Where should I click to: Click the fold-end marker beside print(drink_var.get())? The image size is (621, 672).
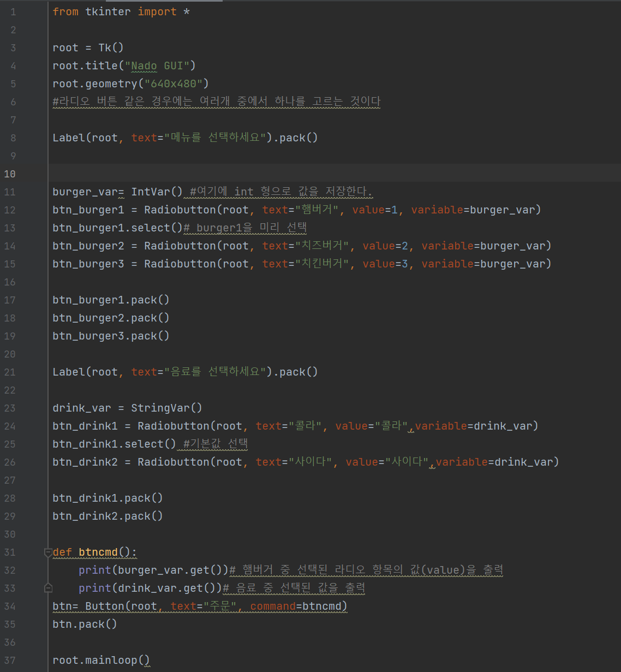[48, 588]
